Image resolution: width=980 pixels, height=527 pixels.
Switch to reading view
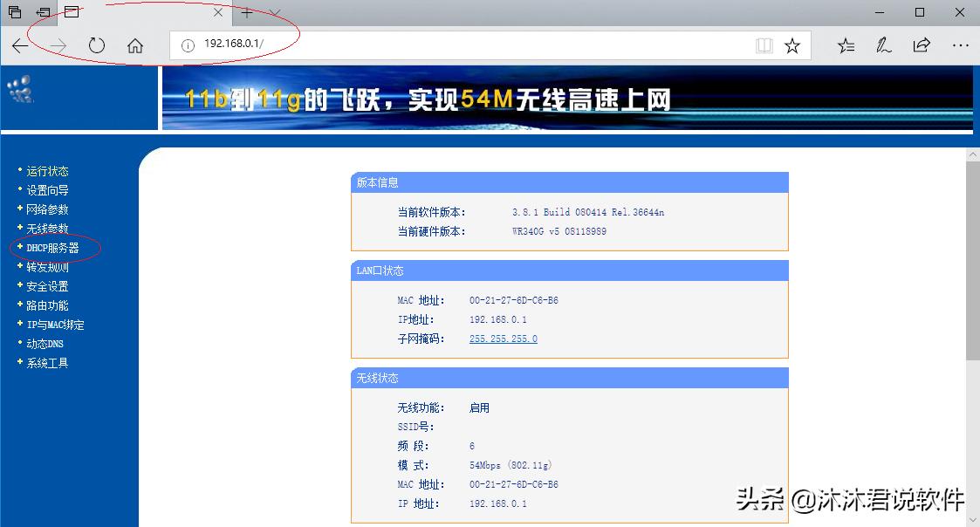pos(763,44)
